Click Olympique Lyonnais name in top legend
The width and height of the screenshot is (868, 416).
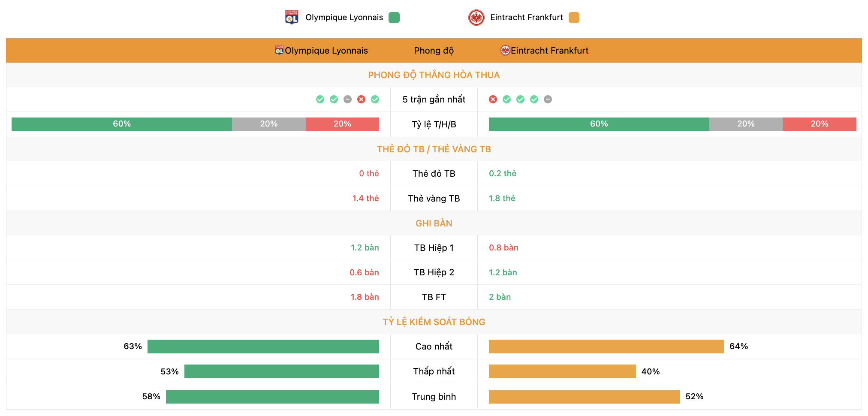click(x=344, y=18)
